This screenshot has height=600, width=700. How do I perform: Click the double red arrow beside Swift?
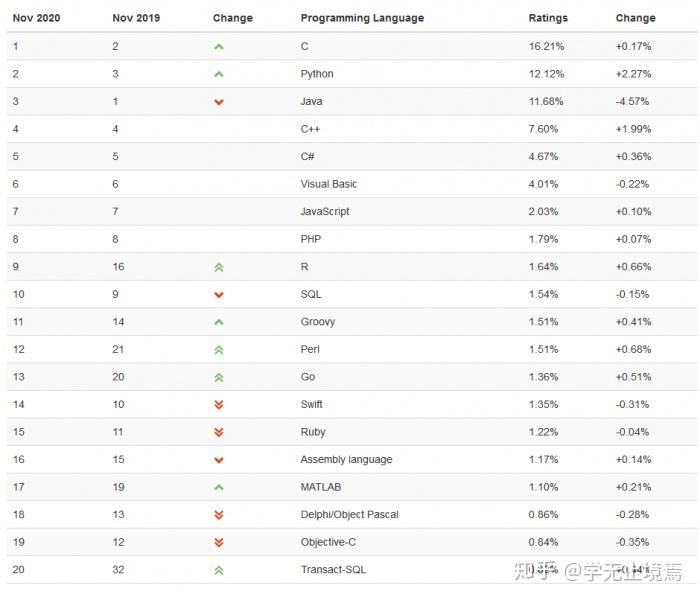pyautogui.click(x=219, y=405)
